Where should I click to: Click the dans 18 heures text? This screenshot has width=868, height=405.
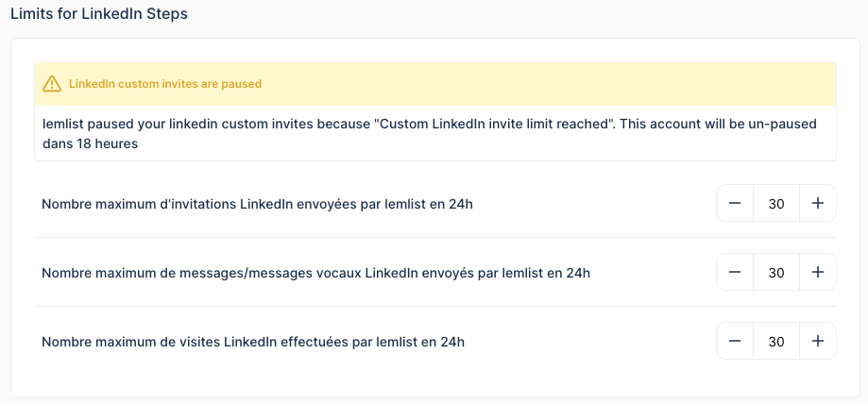tap(90, 143)
